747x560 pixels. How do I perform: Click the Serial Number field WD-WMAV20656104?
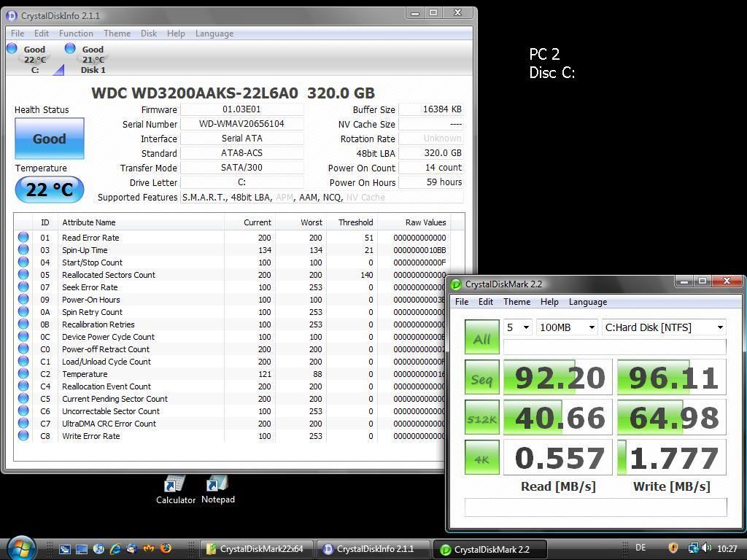(242, 124)
